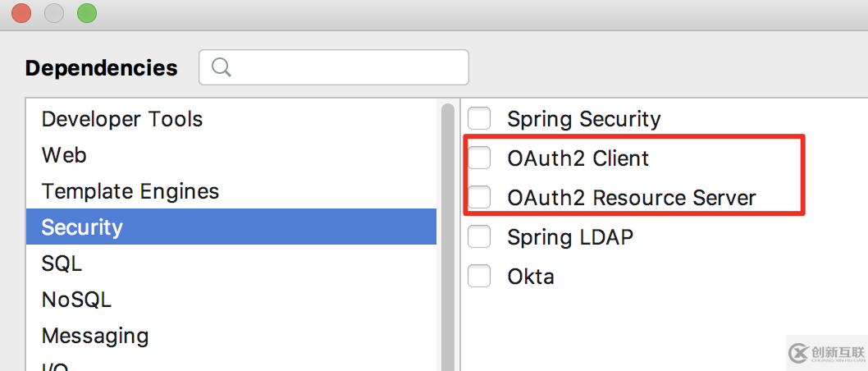Click the search magnifier icon
Viewport: 868px width, 371px height.
pyautogui.click(x=222, y=67)
